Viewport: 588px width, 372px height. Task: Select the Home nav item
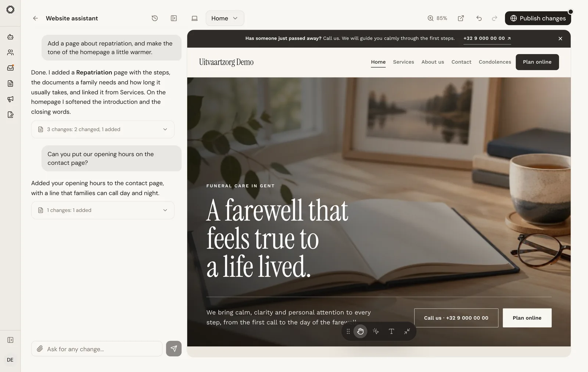tap(378, 62)
